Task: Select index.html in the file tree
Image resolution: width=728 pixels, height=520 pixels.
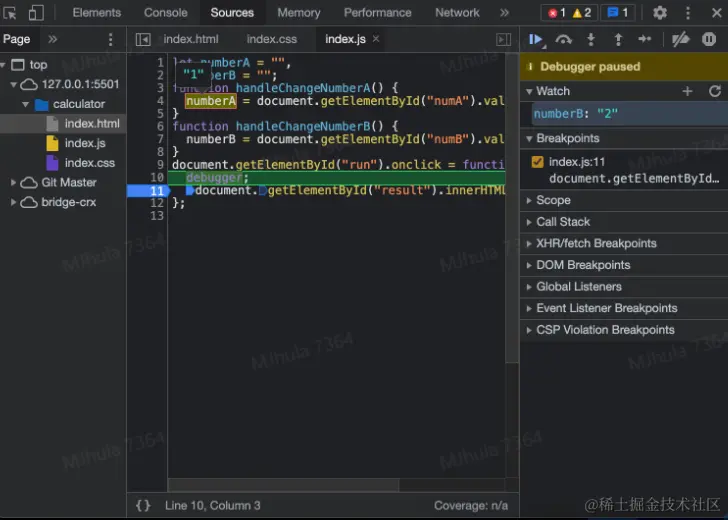Action: (92, 124)
